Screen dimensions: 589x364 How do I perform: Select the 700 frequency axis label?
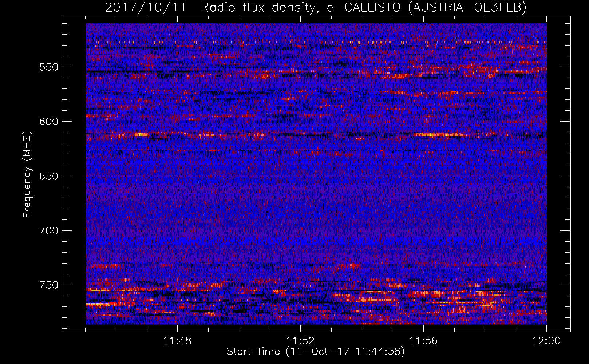[49, 231]
